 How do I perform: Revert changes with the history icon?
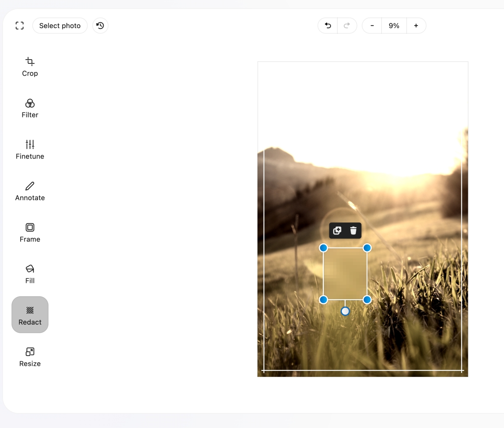point(100,26)
